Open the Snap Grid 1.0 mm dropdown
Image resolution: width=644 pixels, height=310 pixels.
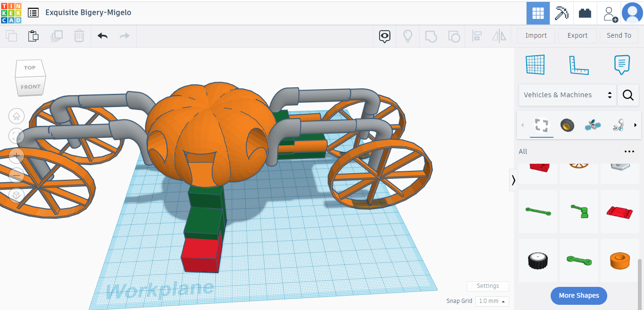coord(492,301)
